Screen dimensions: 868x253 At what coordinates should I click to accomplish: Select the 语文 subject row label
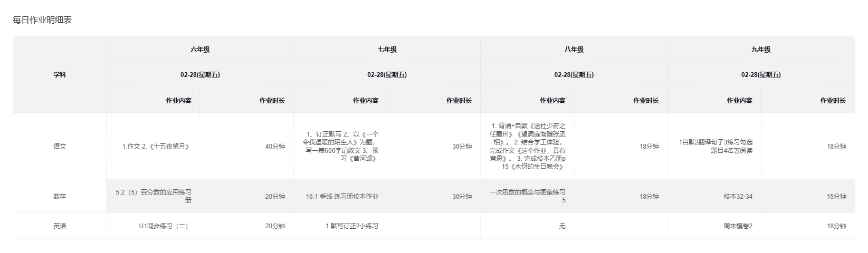[x=60, y=147]
